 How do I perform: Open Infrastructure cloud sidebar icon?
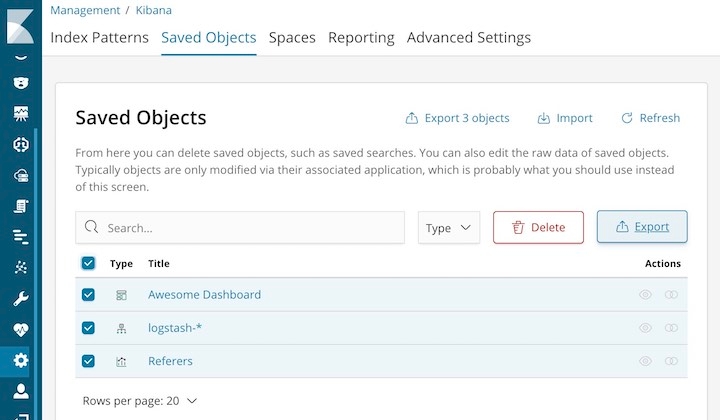21,175
